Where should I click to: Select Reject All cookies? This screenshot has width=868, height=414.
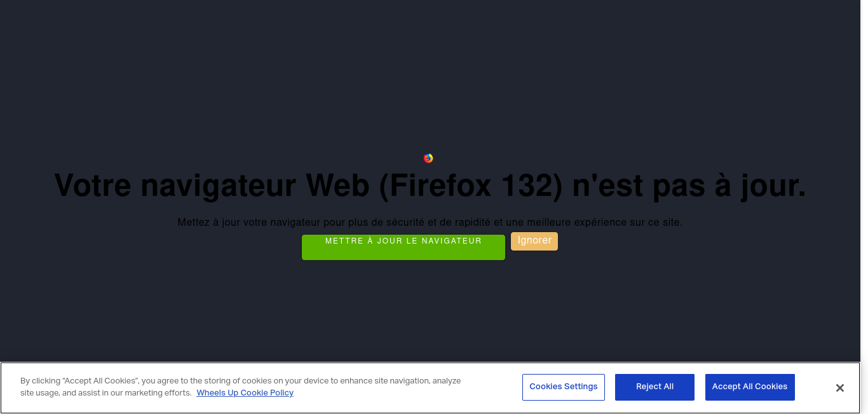(654, 387)
